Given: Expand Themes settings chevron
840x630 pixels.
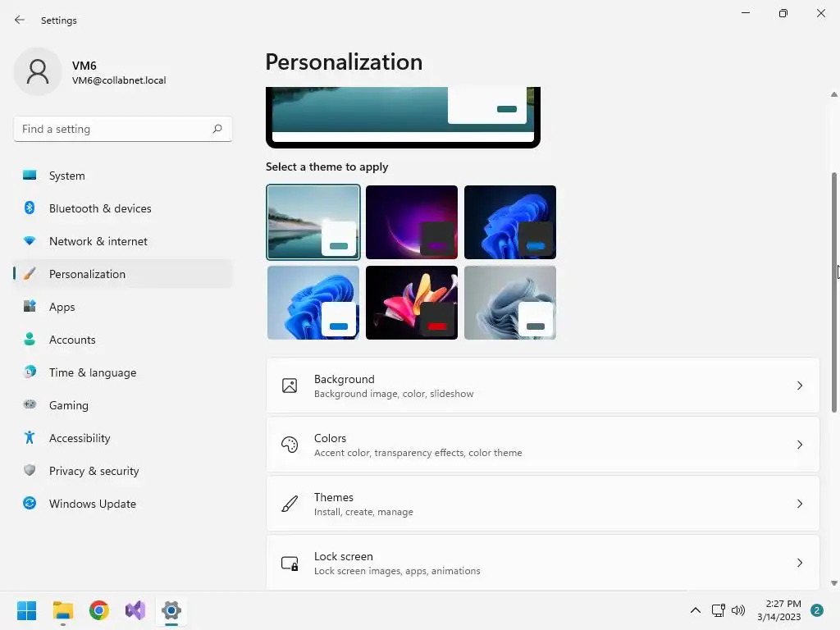Looking at the screenshot, I should [799, 504].
